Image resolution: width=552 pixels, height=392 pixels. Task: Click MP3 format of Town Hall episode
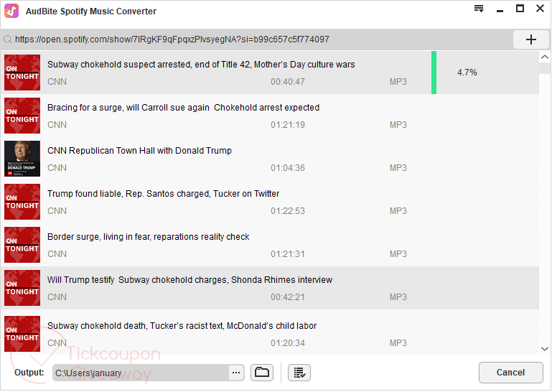click(x=398, y=168)
